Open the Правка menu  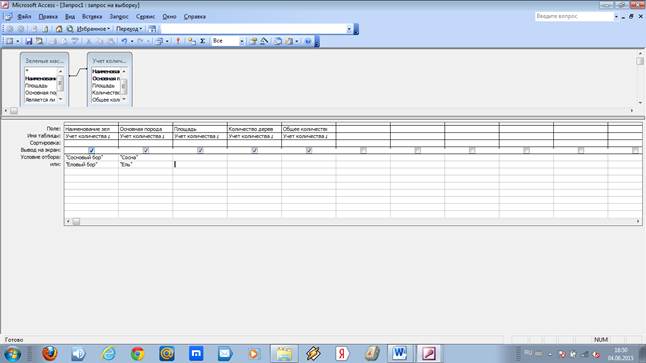48,16
